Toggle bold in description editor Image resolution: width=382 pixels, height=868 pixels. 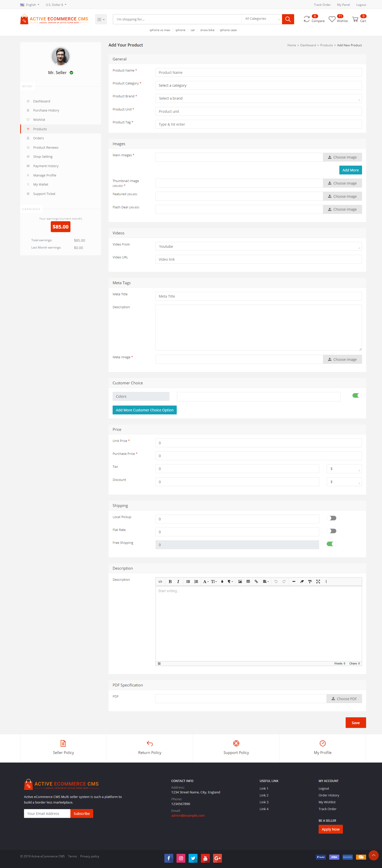[x=170, y=581]
